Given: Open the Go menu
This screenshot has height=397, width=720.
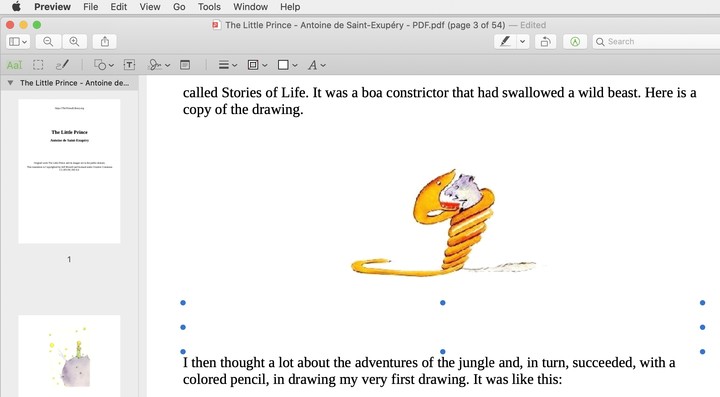Looking at the screenshot, I should coord(179,7).
